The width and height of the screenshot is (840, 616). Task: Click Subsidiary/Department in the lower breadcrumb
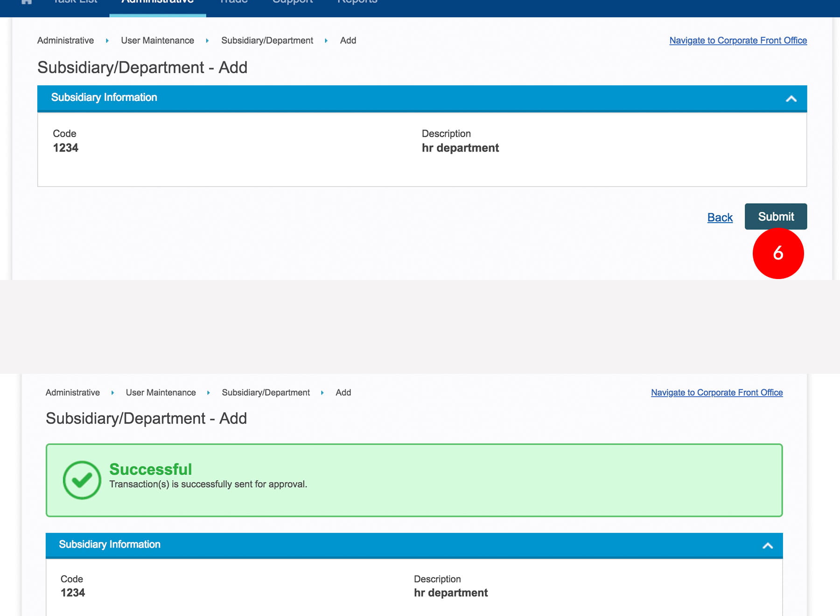coord(266,393)
